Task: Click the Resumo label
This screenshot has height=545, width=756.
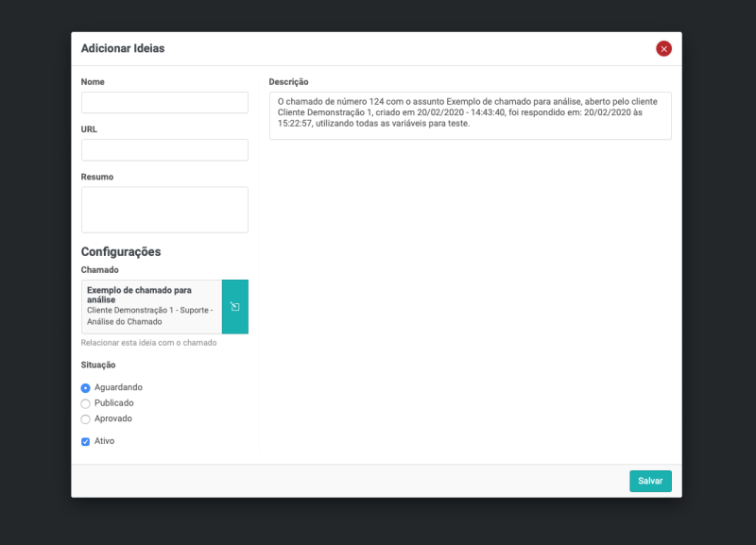Action: tap(96, 177)
